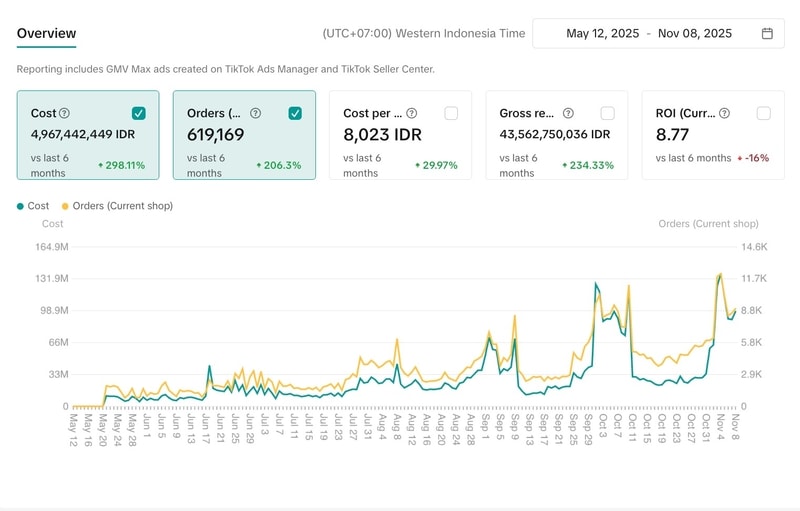Toggle the teal Cost legend dot
800x511 pixels.
coord(20,206)
